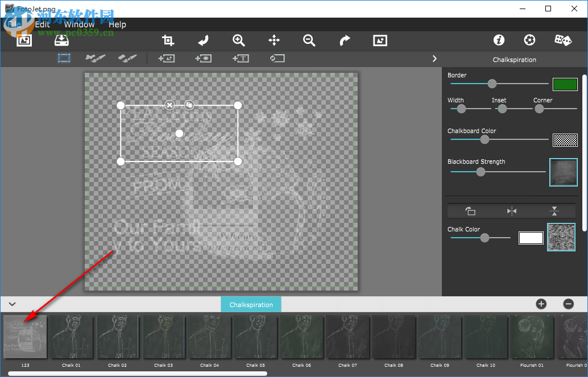Select the marquee selection tool
Screen dimensions: 588x377
pos(64,58)
